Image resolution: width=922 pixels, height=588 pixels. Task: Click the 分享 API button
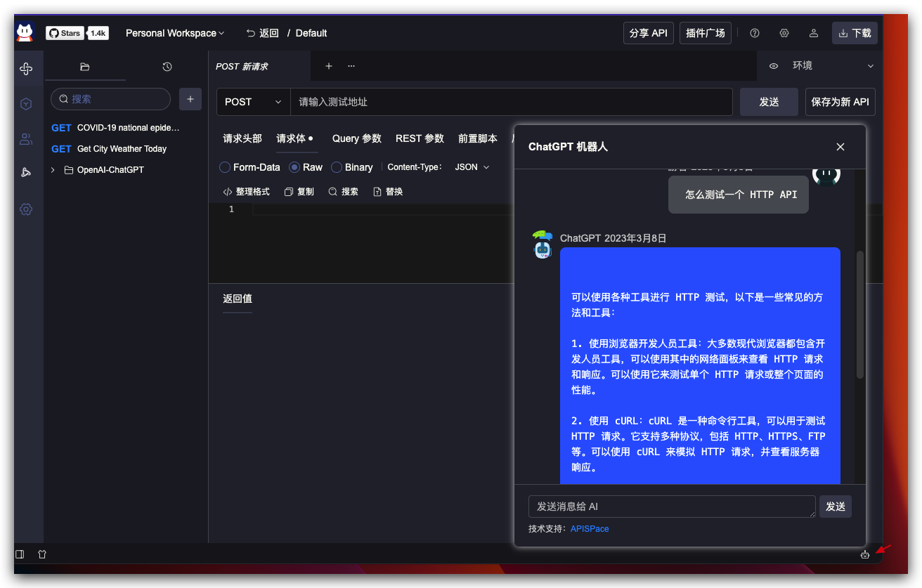click(649, 33)
